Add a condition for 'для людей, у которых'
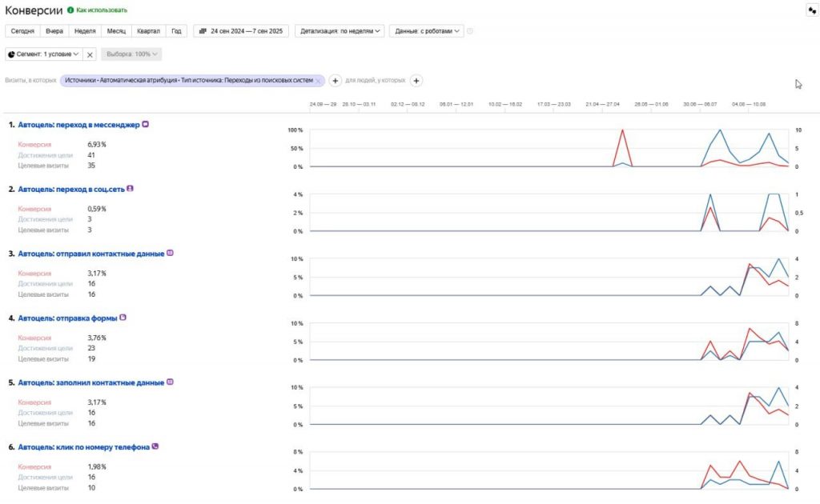Viewport: 820px width, 504px height. click(416, 81)
